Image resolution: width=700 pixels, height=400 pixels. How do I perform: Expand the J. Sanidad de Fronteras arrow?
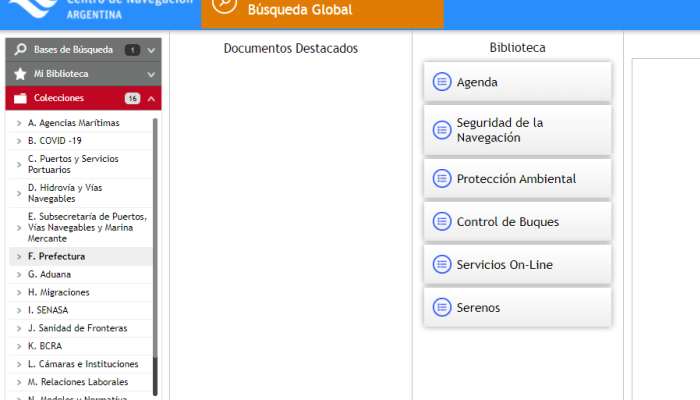tap(19, 328)
